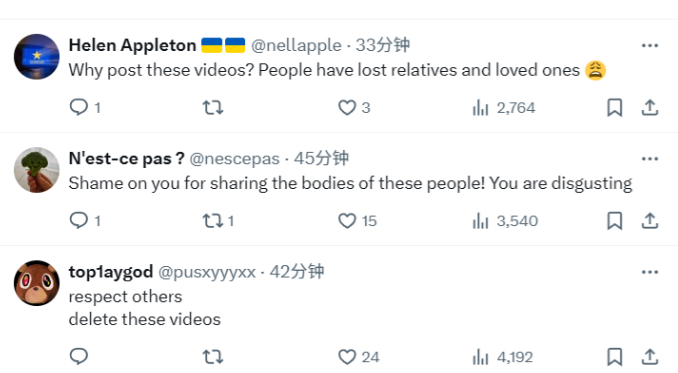
Task: Like Helen Appleton's tweet
Action: [354, 107]
